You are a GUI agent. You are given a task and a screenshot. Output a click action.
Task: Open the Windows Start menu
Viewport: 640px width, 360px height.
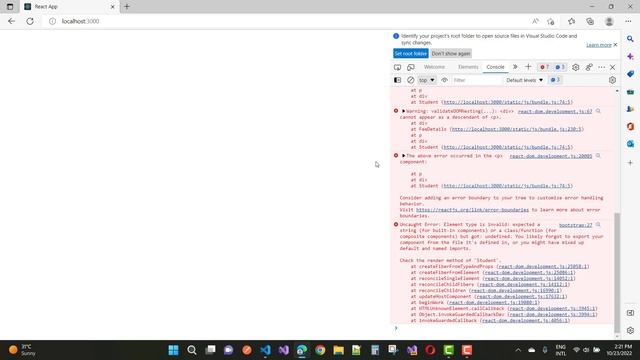(x=173, y=350)
